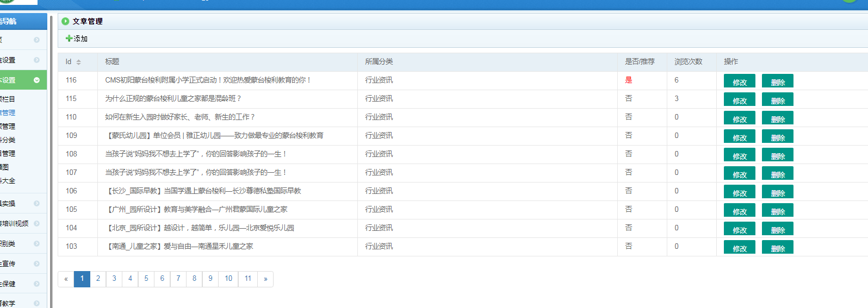Go to pagination page 8
This screenshot has height=308, width=868.
[194, 279]
